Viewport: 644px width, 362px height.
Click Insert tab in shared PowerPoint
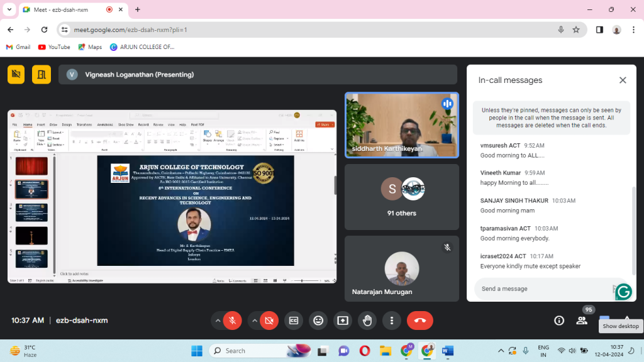(41, 124)
